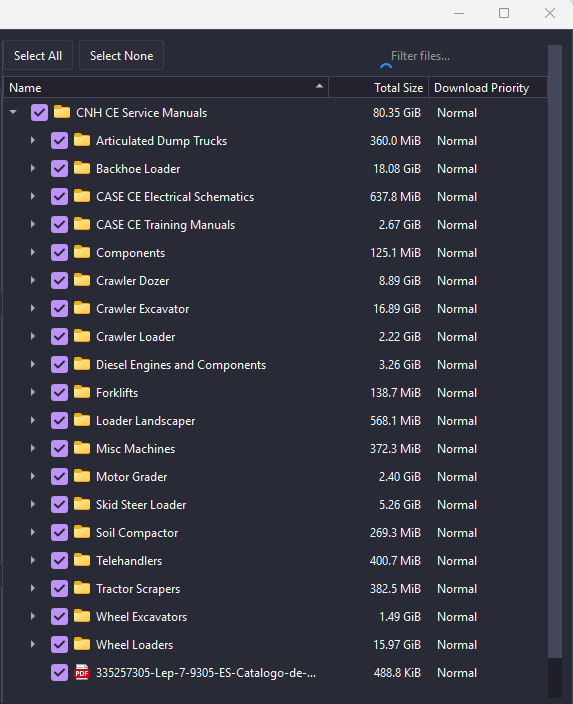Click the Wheel Excavators folder icon
This screenshot has width=573, height=704.
(x=82, y=616)
